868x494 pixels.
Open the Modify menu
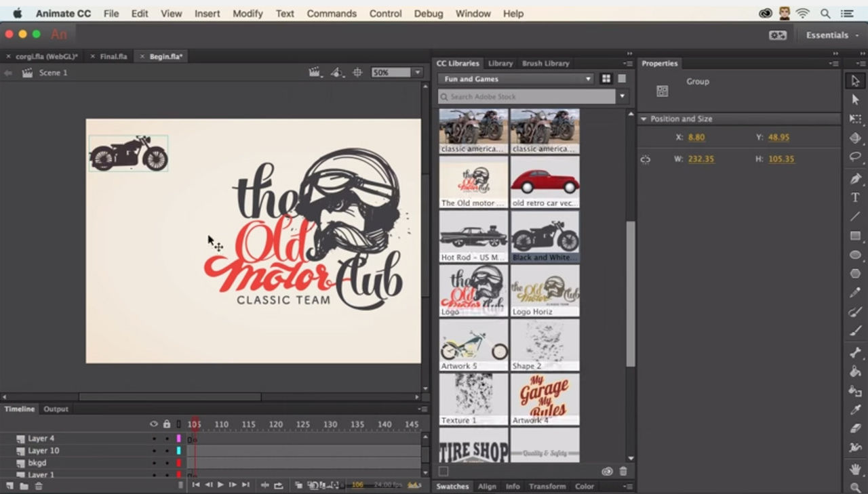pos(248,13)
